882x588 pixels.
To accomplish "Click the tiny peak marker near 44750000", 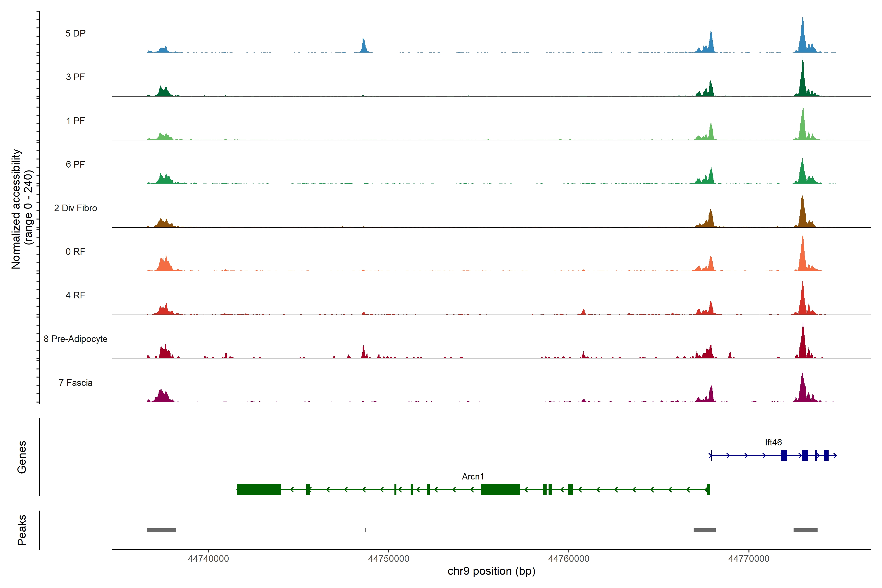I will 365,530.
